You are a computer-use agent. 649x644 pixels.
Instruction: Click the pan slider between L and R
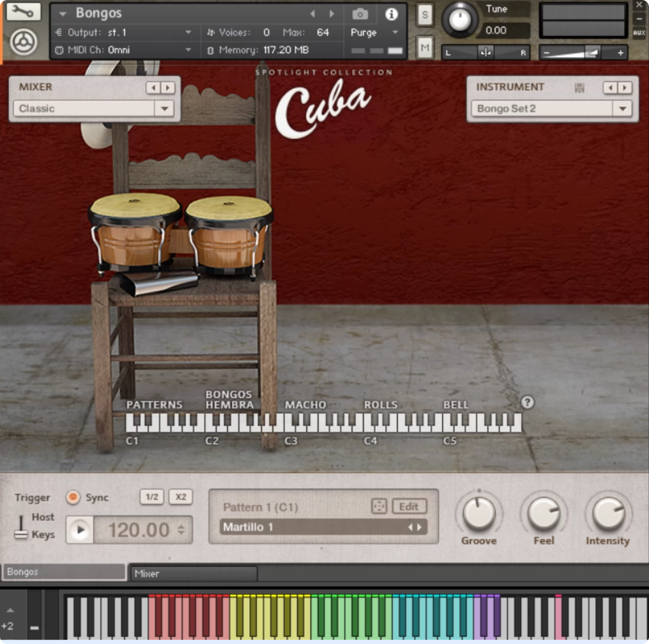[x=485, y=53]
